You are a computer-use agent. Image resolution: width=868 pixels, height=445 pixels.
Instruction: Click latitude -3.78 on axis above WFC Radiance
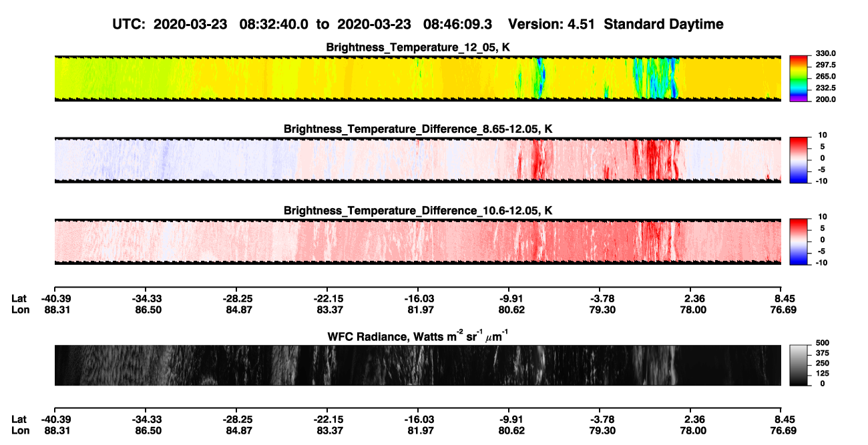[x=600, y=298]
